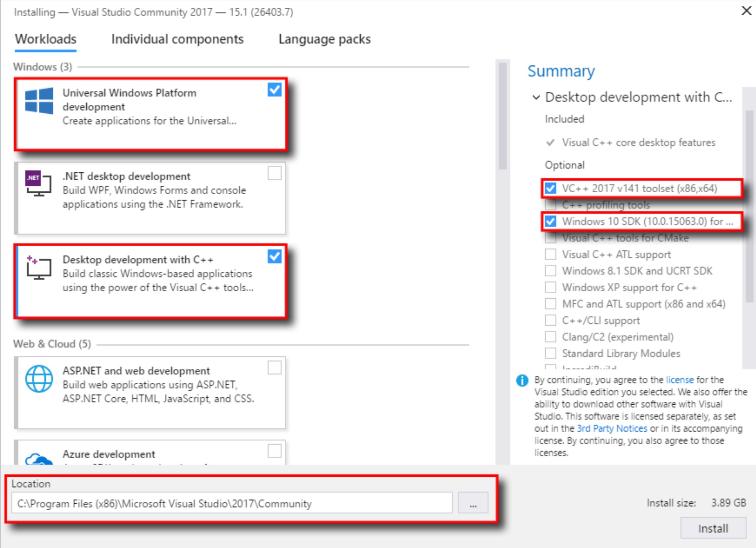Enable Windows XP support for C++
The height and width of the screenshot is (548, 756).
(x=551, y=287)
